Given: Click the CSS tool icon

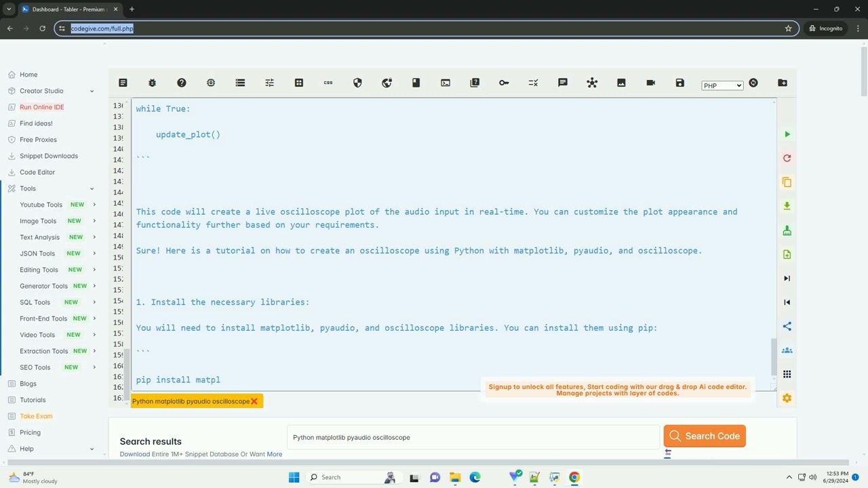Looking at the screenshot, I should [x=328, y=83].
